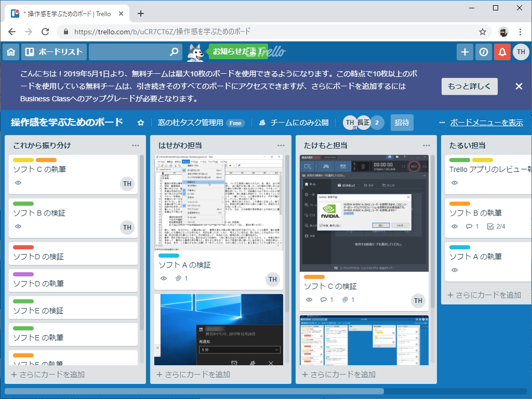Click the チームにのみ公開 visibility icon
The width and height of the screenshot is (532, 399).
point(262,122)
